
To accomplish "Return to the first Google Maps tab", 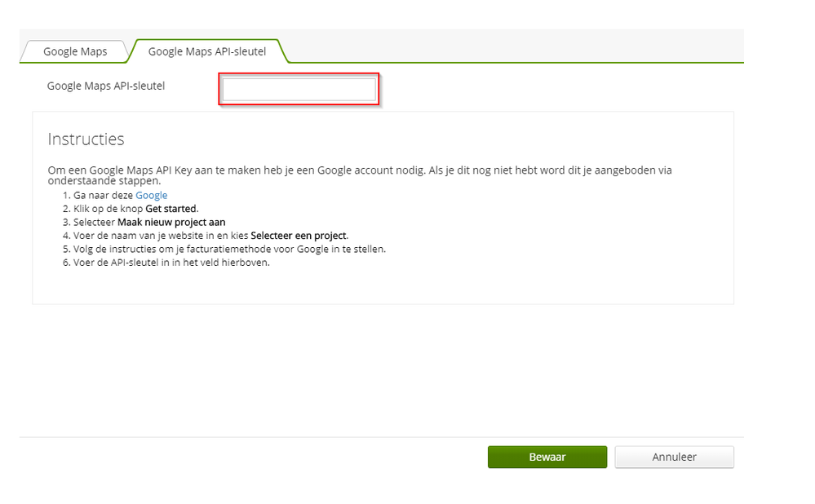I will coord(77,51).
